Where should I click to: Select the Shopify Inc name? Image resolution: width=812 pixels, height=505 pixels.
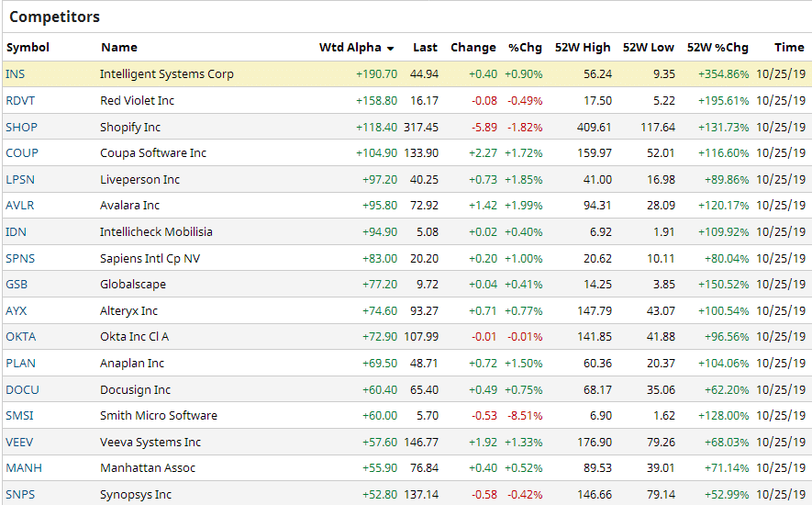tap(130, 127)
